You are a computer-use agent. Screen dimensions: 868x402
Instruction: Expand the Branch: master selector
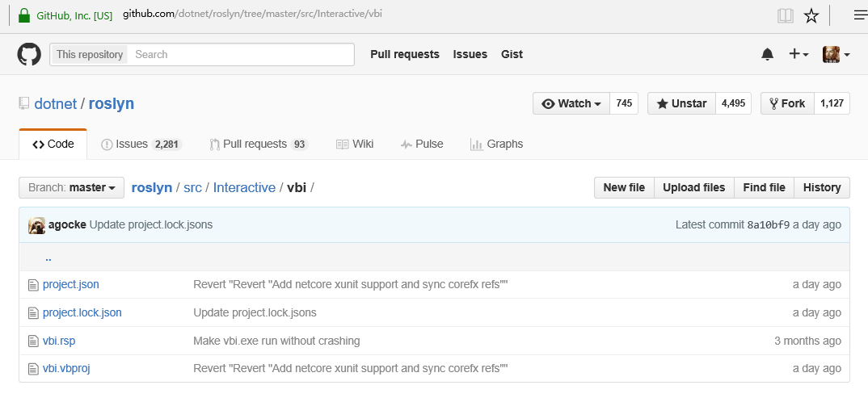(x=71, y=188)
